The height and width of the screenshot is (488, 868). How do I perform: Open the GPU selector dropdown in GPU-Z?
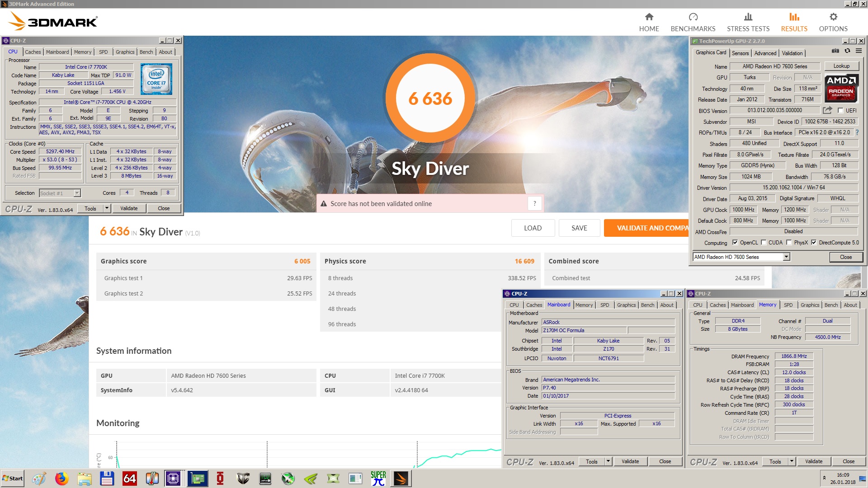click(x=786, y=257)
